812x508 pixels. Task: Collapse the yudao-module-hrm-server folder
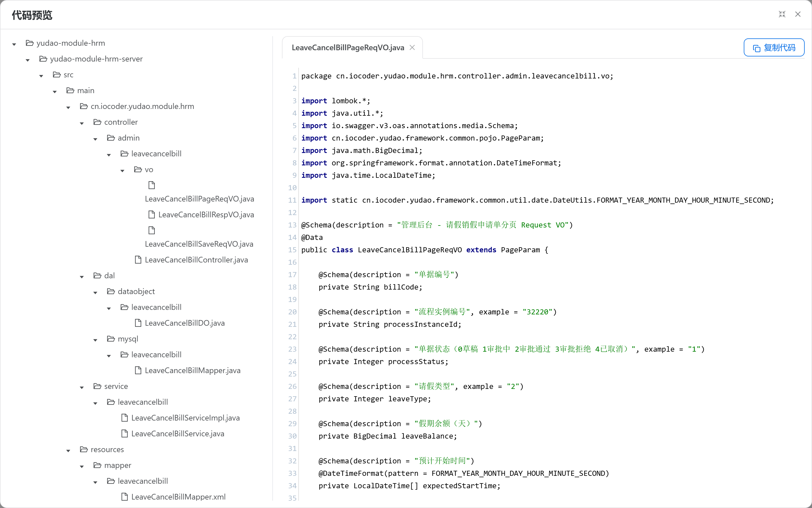pyautogui.click(x=28, y=60)
